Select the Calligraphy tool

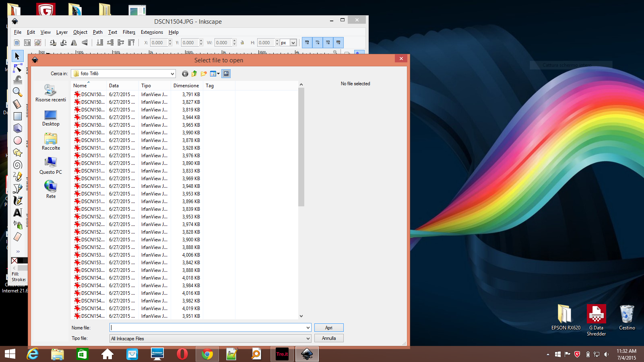click(x=17, y=201)
